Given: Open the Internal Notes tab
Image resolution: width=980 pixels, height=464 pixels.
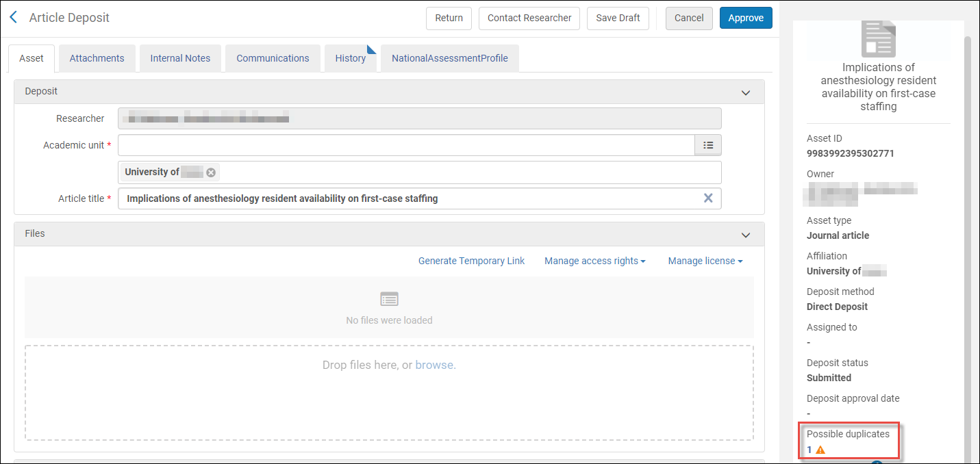Looking at the screenshot, I should [x=180, y=58].
